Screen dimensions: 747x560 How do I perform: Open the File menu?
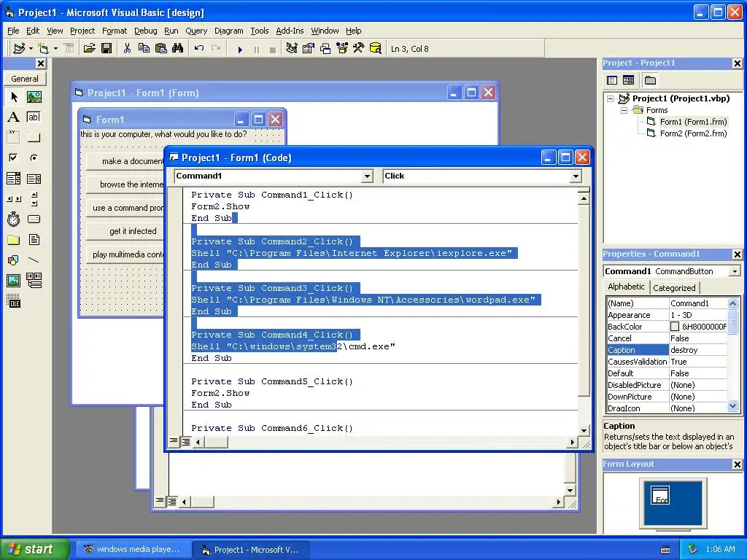click(13, 31)
